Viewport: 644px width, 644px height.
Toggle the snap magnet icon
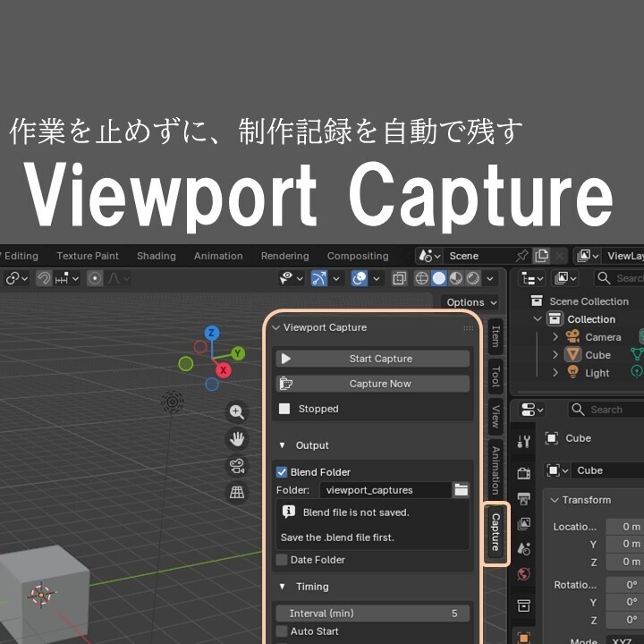(44, 279)
